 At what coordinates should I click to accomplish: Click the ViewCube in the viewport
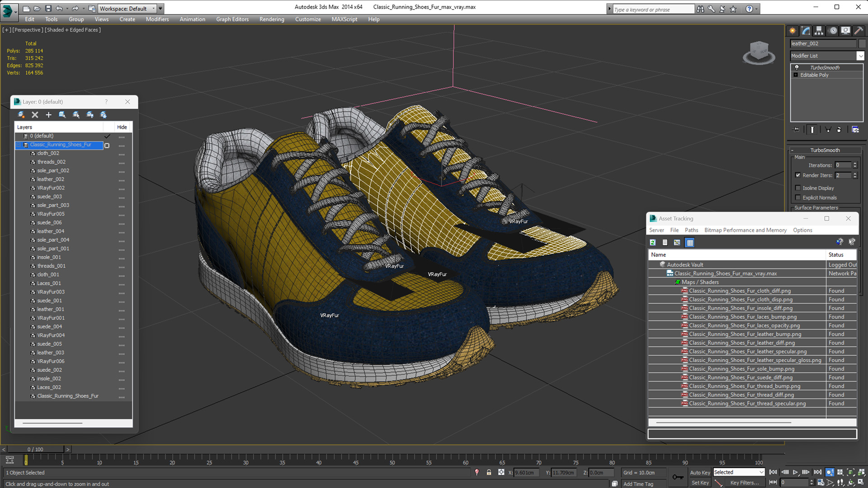759,52
